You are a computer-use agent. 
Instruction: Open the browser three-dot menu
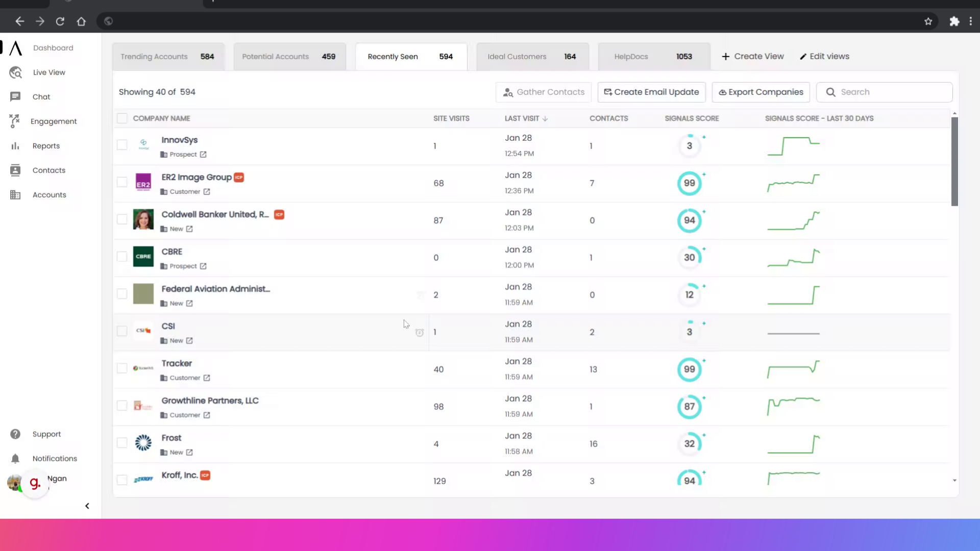(x=971, y=21)
